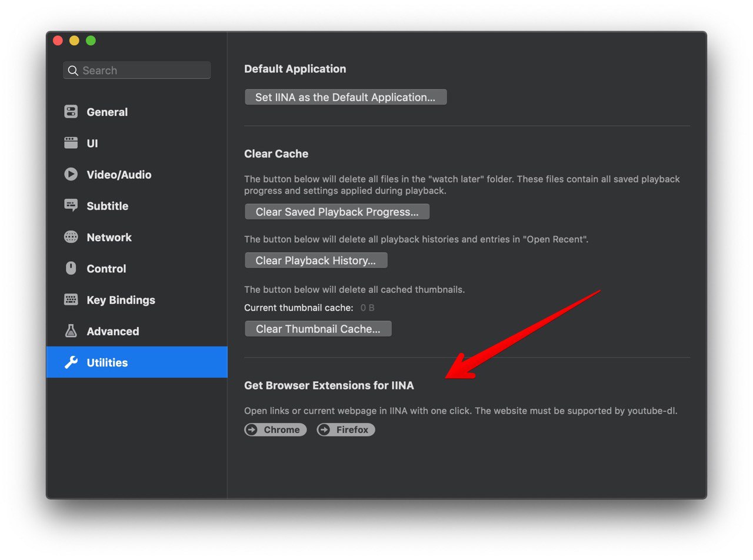
Task: Clear Saved Playback Progress button
Action: coord(337,212)
